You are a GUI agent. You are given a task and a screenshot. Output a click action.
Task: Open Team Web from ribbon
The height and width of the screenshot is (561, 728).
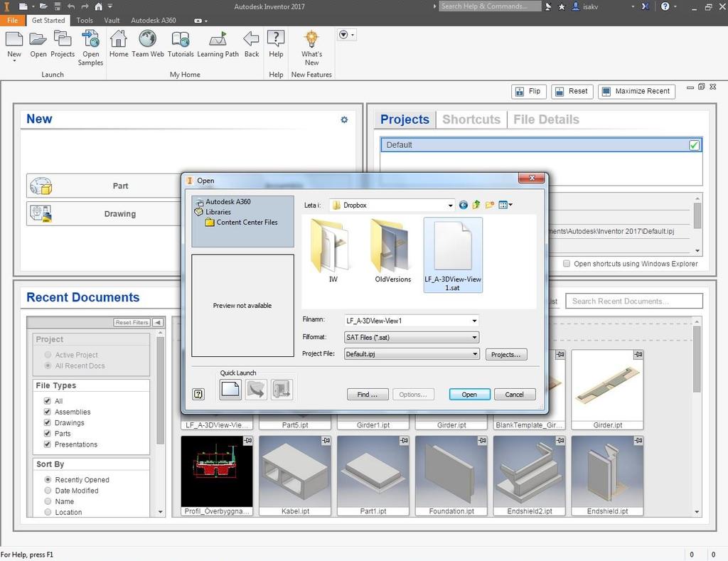(148, 40)
